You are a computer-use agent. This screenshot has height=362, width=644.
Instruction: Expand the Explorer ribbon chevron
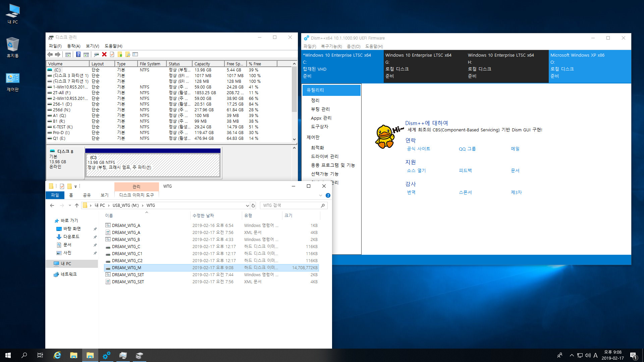[x=320, y=195]
